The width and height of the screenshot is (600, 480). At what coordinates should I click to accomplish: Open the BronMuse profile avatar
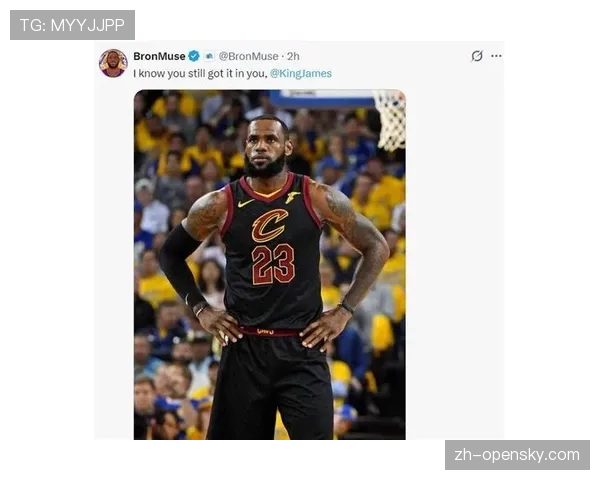coord(113,63)
